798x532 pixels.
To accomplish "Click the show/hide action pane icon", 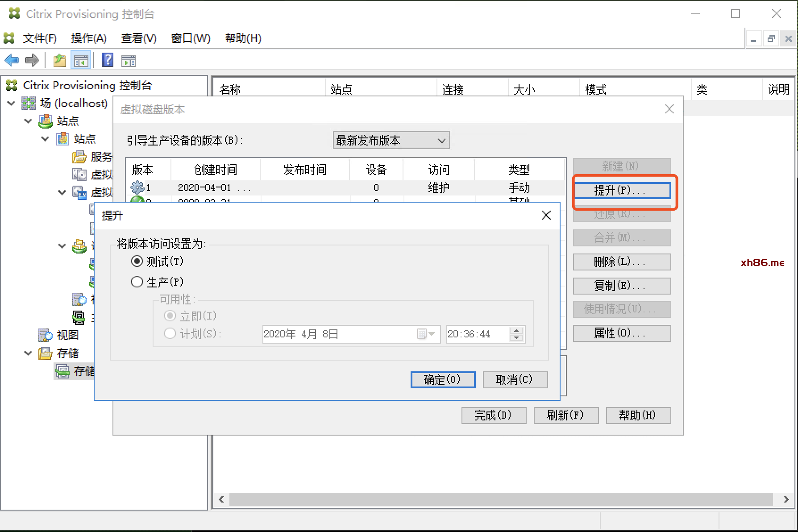I will [129, 60].
